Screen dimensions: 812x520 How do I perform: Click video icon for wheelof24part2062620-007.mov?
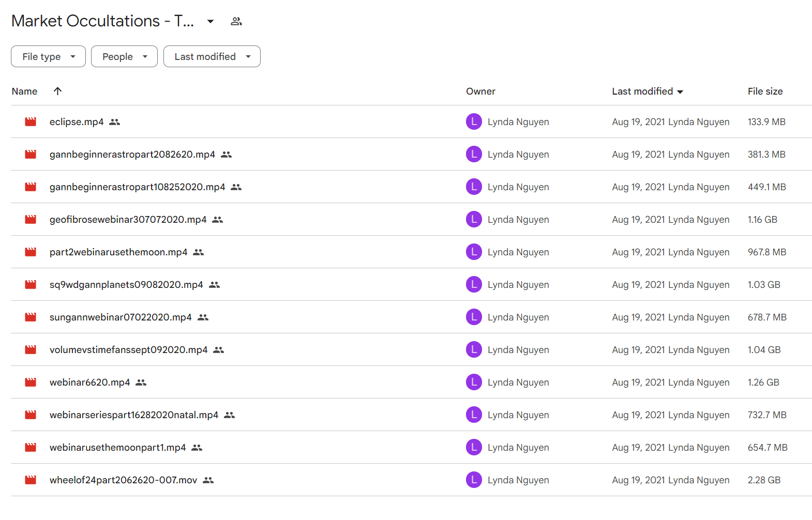point(31,480)
